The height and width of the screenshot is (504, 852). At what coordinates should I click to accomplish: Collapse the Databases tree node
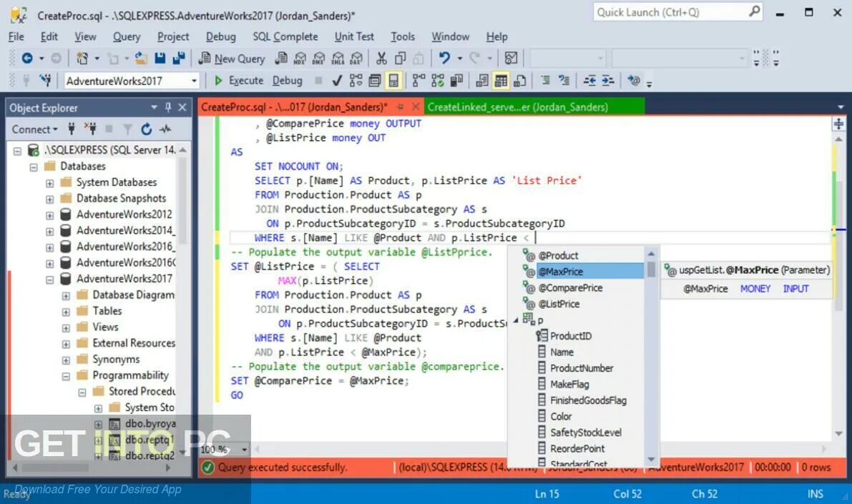pyautogui.click(x=34, y=167)
